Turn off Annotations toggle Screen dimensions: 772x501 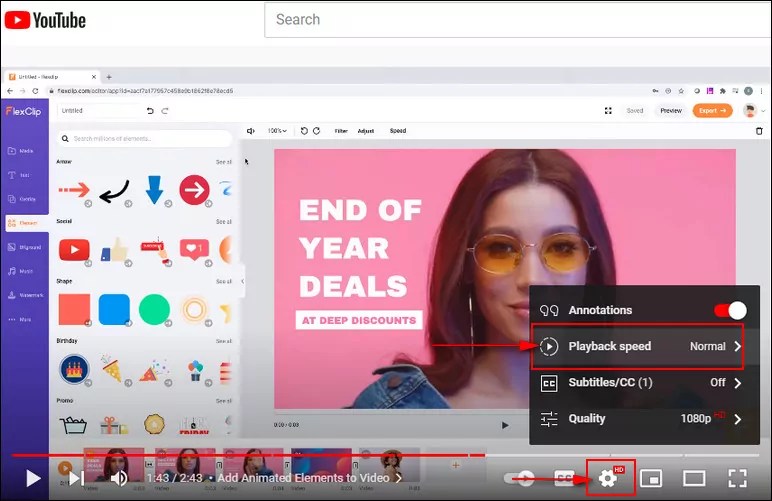(731, 311)
